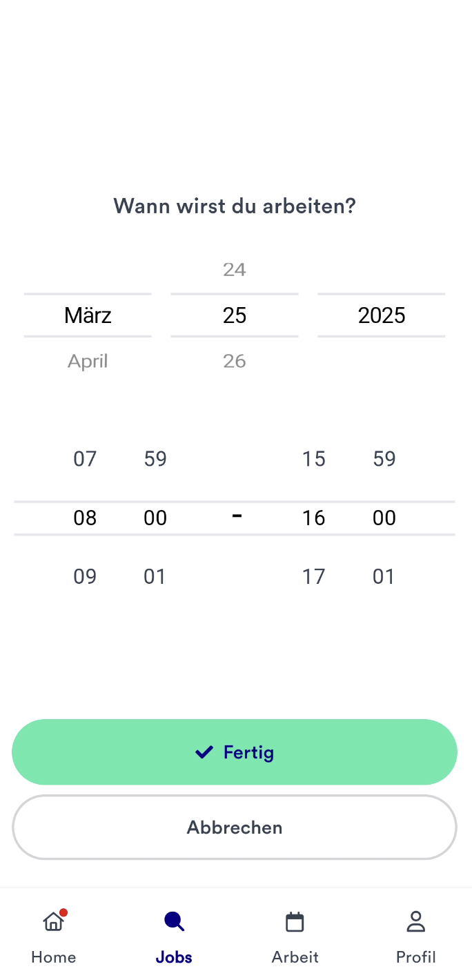The width and height of the screenshot is (472, 980).
Task: Tap the selected year 2025
Action: pyautogui.click(x=382, y=315)
